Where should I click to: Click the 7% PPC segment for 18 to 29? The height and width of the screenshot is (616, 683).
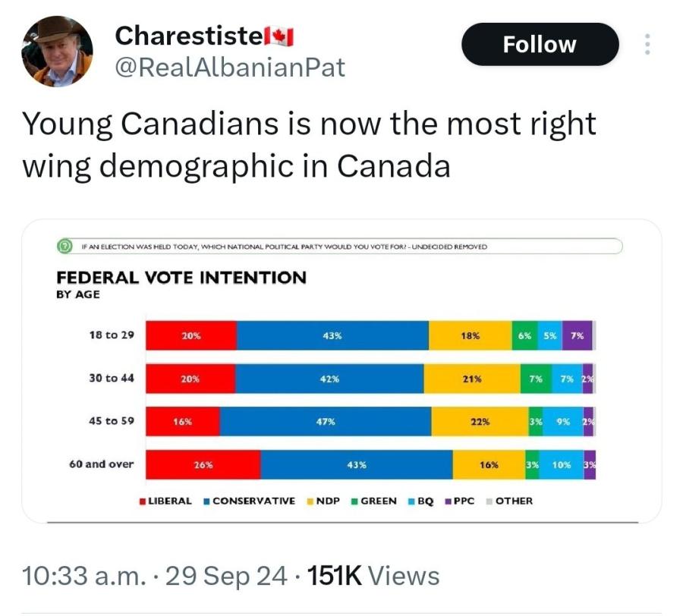click(577, 335)
